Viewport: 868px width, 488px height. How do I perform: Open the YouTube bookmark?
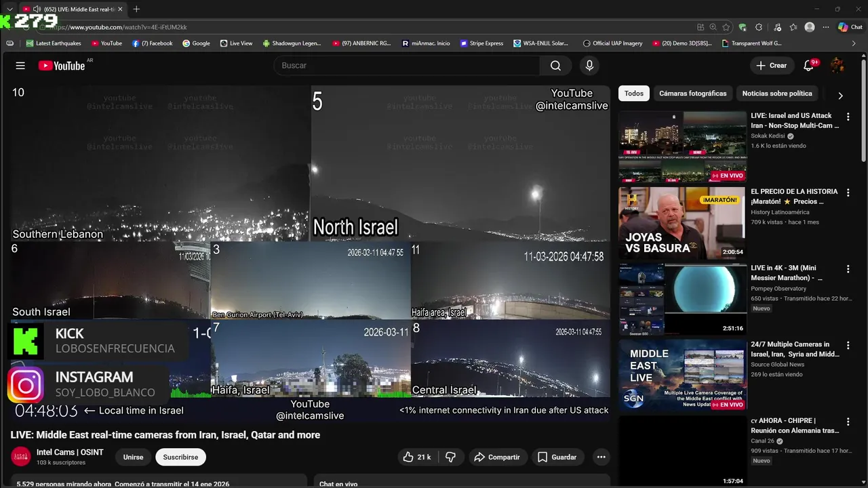106,43
